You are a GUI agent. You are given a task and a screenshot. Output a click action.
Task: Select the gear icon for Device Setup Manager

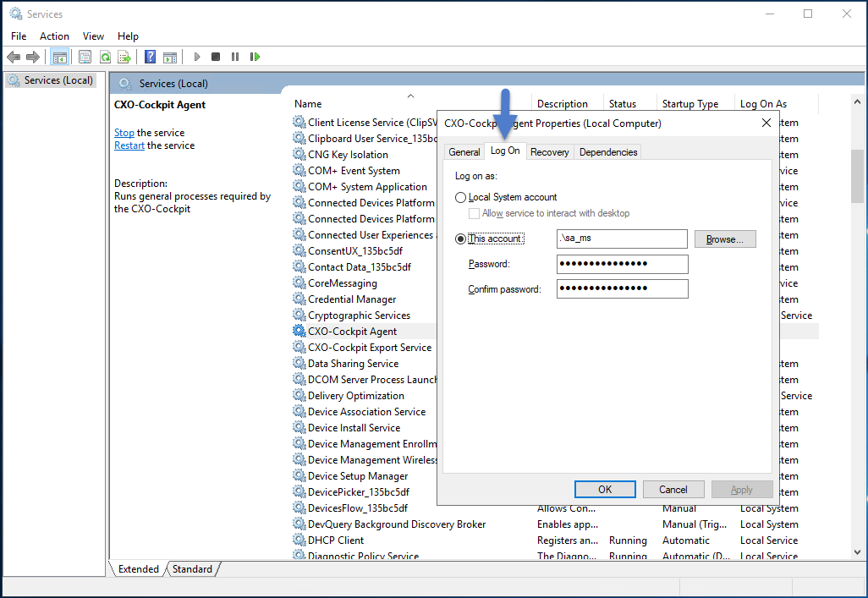(299, 475)
